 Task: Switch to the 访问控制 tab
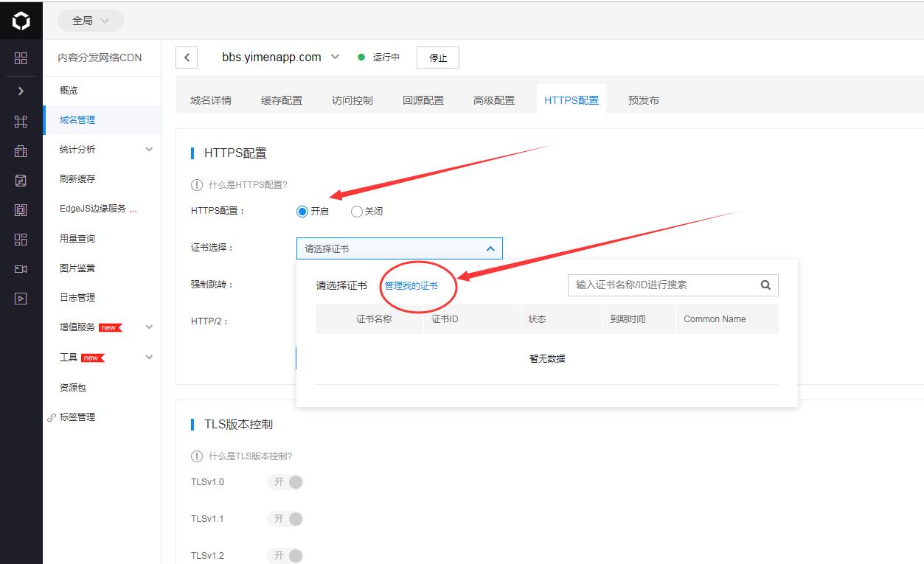point(352,100)
